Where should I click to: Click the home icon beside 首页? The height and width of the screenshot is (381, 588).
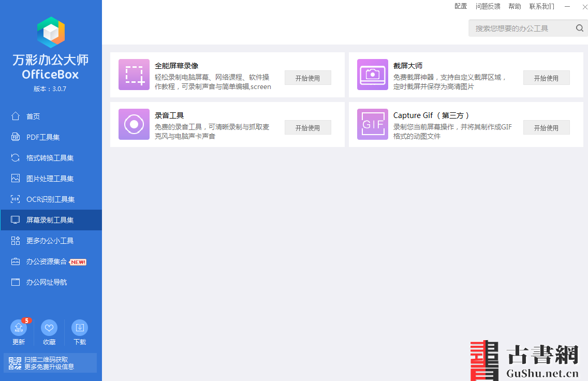tap(16, 116)
